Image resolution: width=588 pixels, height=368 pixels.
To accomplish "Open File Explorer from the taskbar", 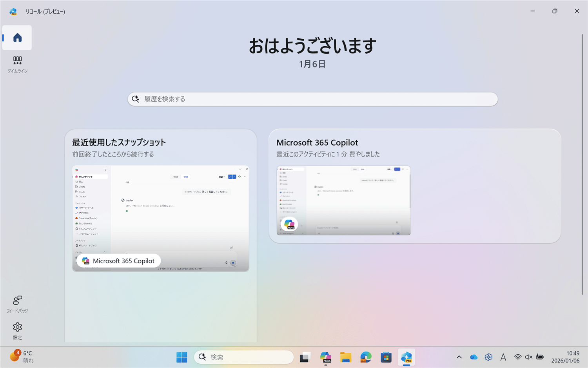I will pyautogui.click(x=346, y=357).
